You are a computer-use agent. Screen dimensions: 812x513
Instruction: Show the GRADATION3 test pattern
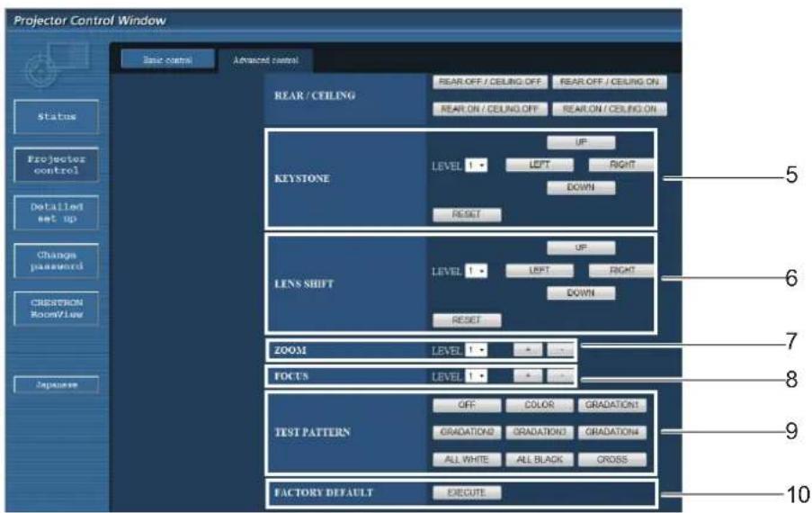click(540, 432)
